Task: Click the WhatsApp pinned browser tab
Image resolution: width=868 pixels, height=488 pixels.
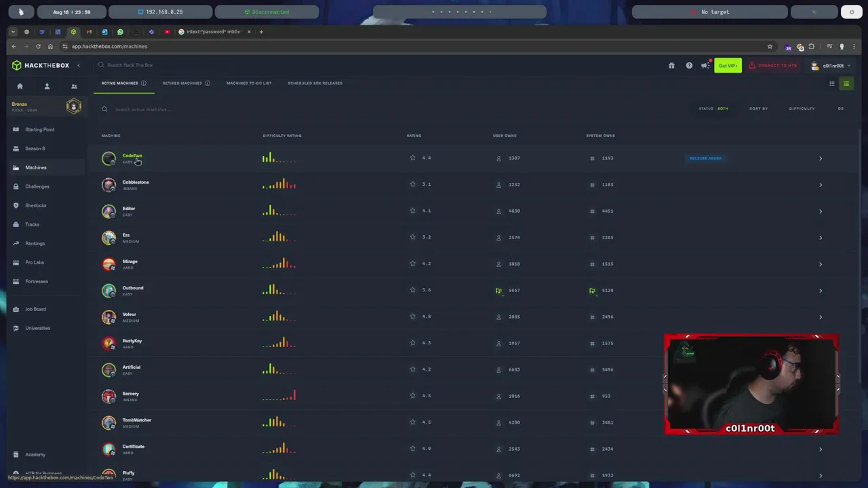Action: pos(120,32)
